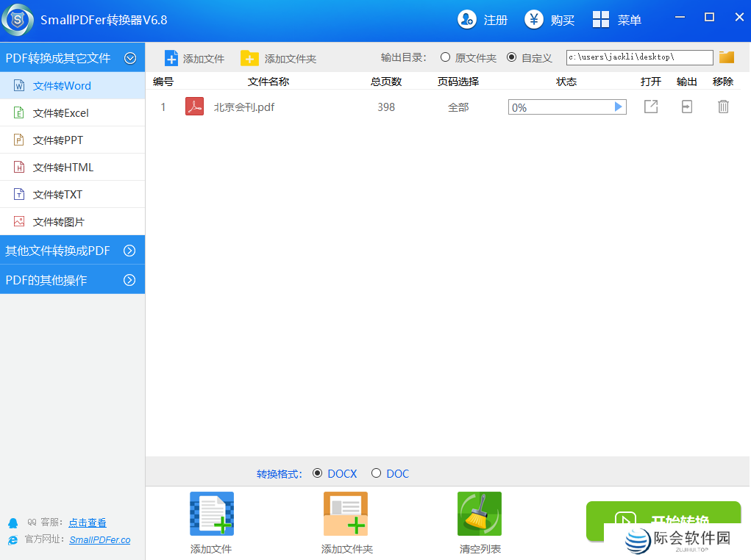Open the 点击查看 customer service link

[88, 523]
